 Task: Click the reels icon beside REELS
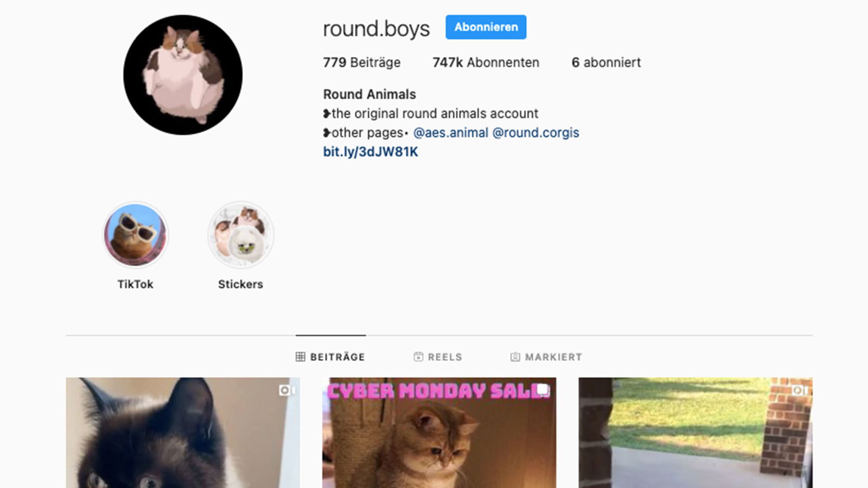(418, 357)
